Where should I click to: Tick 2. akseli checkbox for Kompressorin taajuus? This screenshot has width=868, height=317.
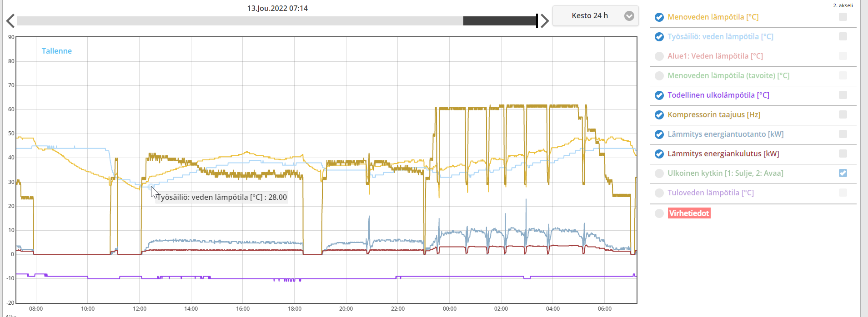[843, 114]
